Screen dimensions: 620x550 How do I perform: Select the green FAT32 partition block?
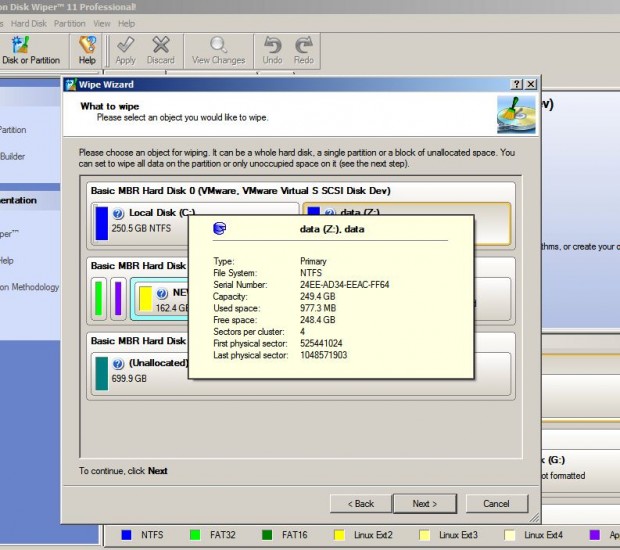(x=98, y=298)
